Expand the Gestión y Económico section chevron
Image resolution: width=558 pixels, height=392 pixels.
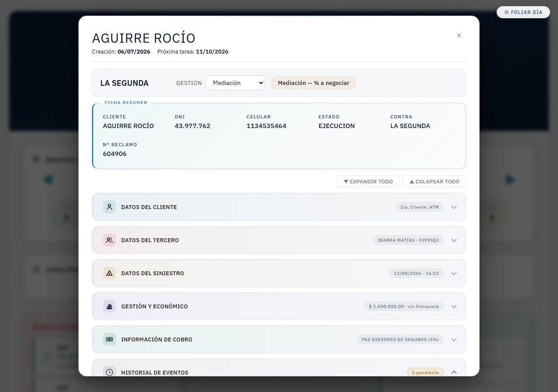coord(454,307)
